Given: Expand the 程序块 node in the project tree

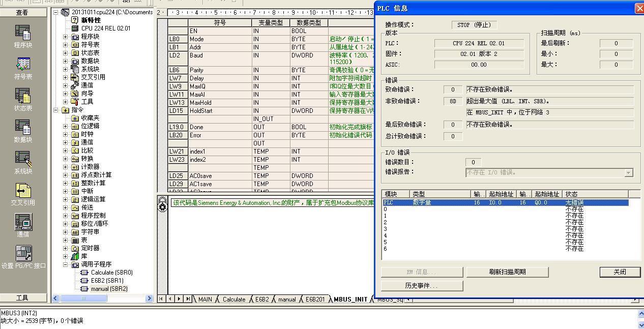Looking at the screenshot, I should tap(65, 37).
